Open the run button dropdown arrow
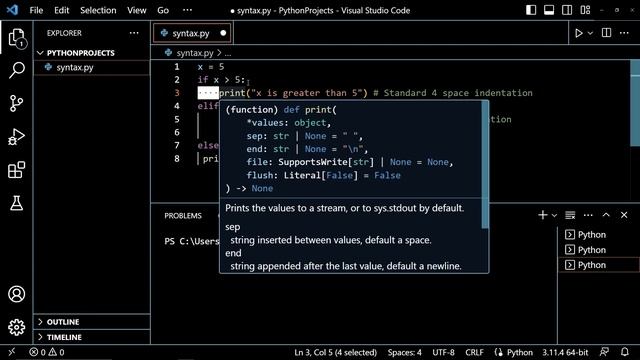The height and width of the screenshot is (360, 640). (x=590, y=33)
